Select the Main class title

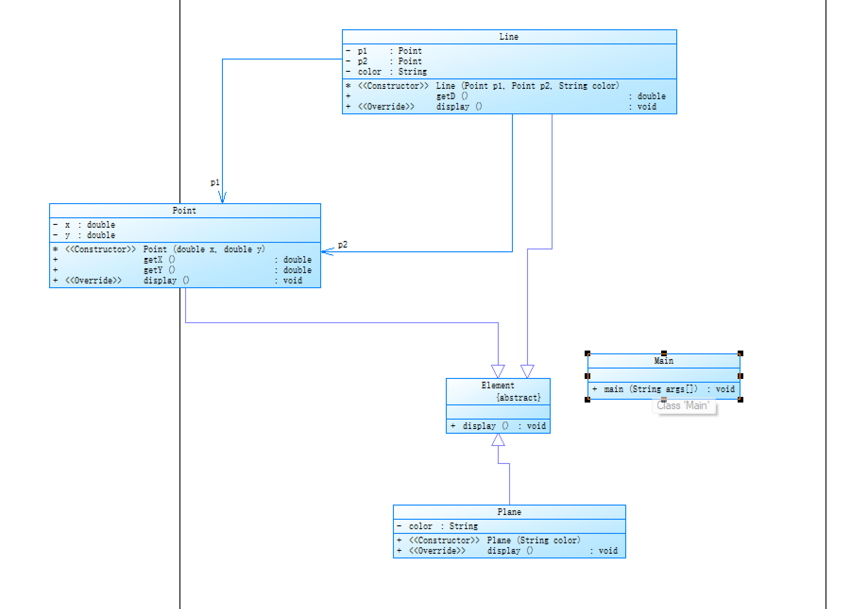pos(664,361)
